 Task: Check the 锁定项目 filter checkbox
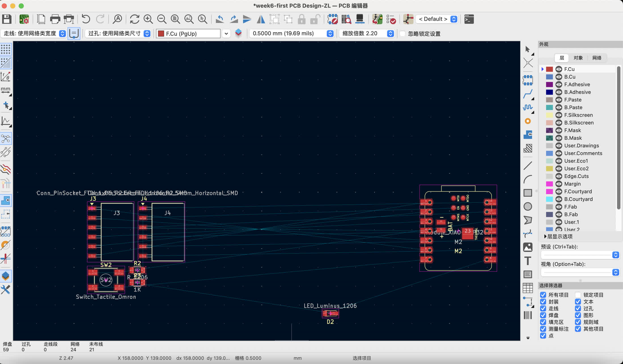click(x=578, y=295)
